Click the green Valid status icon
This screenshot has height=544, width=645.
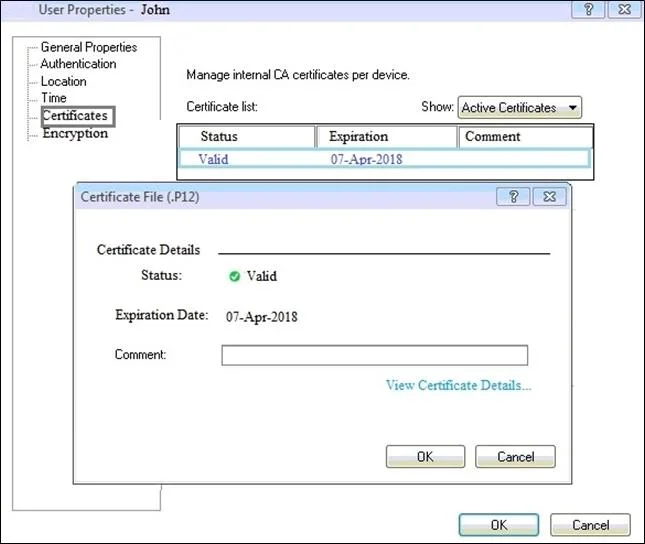coord(234,276)
